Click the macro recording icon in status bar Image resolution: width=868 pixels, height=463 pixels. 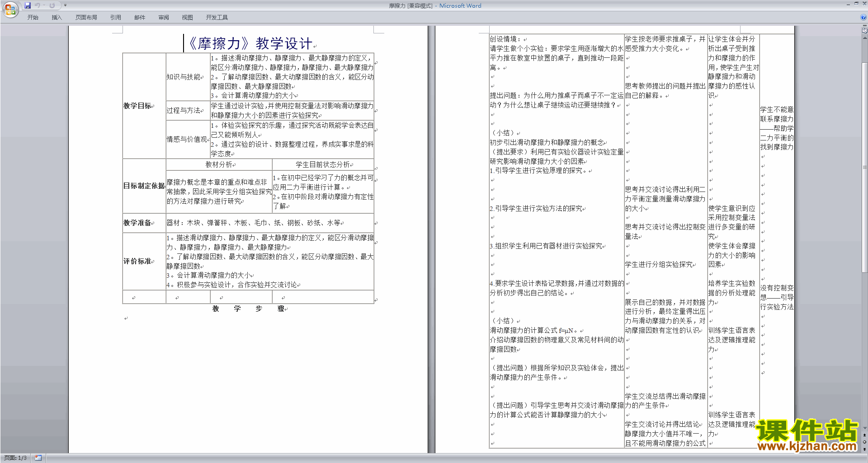(x=38, y=458)
